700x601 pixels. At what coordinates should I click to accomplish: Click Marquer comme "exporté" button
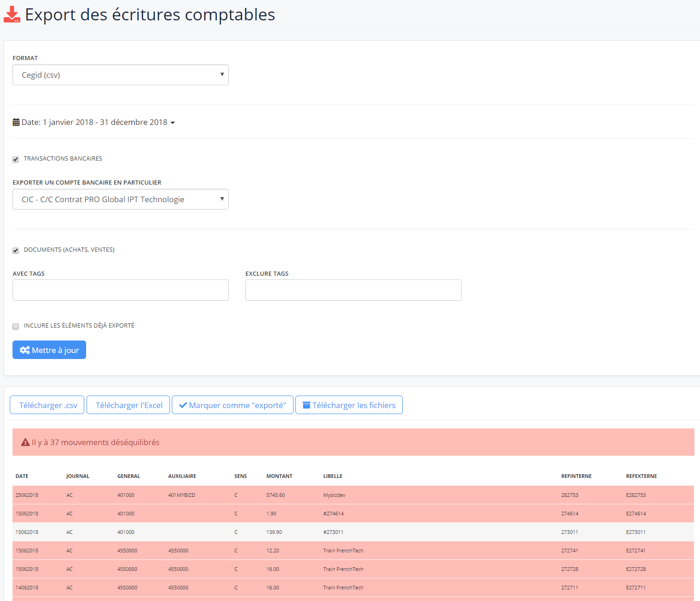point(232,405)
